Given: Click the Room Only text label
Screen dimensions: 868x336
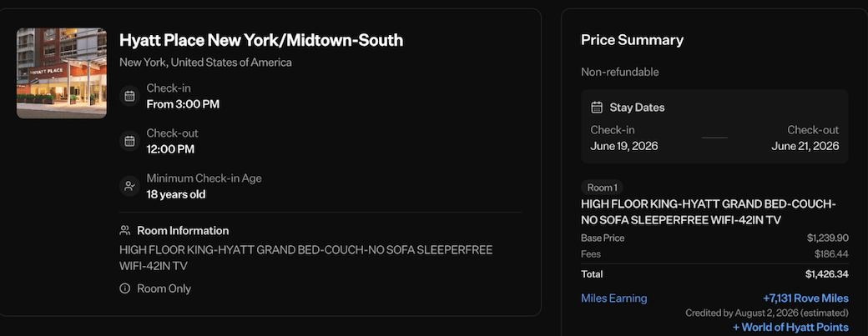Looking at the screenshot, I should 164,288.
